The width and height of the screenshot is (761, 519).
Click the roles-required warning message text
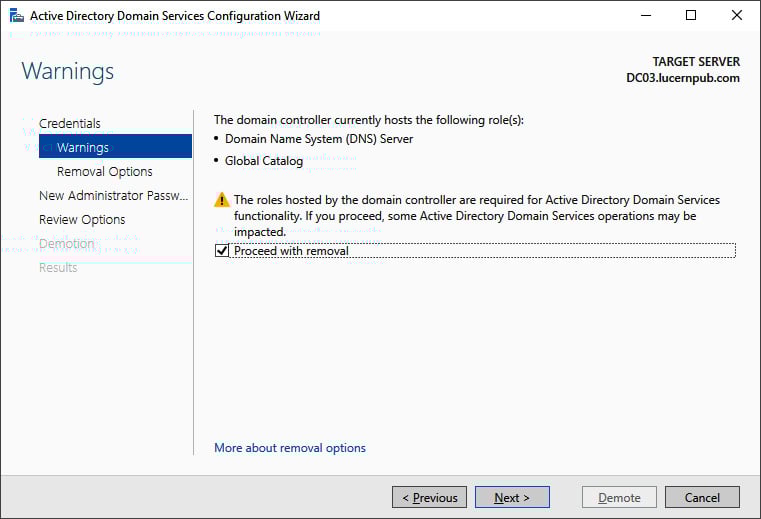(x=477, y=216)
